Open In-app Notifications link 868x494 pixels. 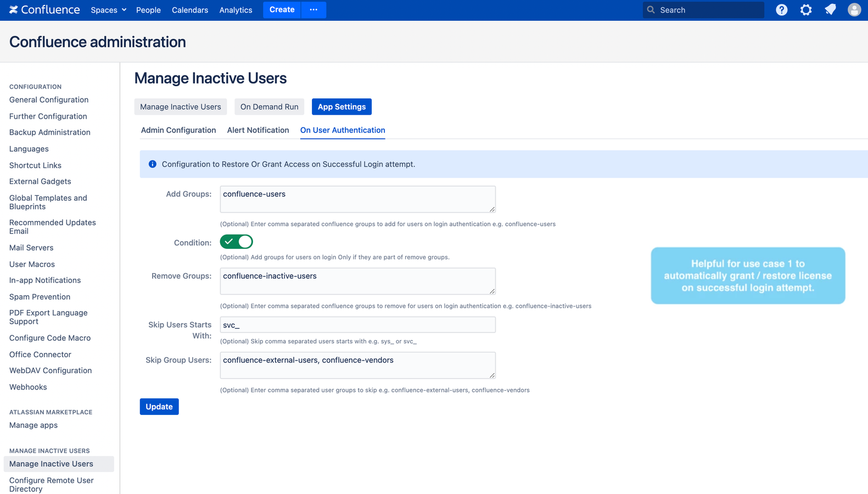tap(45, 280)
